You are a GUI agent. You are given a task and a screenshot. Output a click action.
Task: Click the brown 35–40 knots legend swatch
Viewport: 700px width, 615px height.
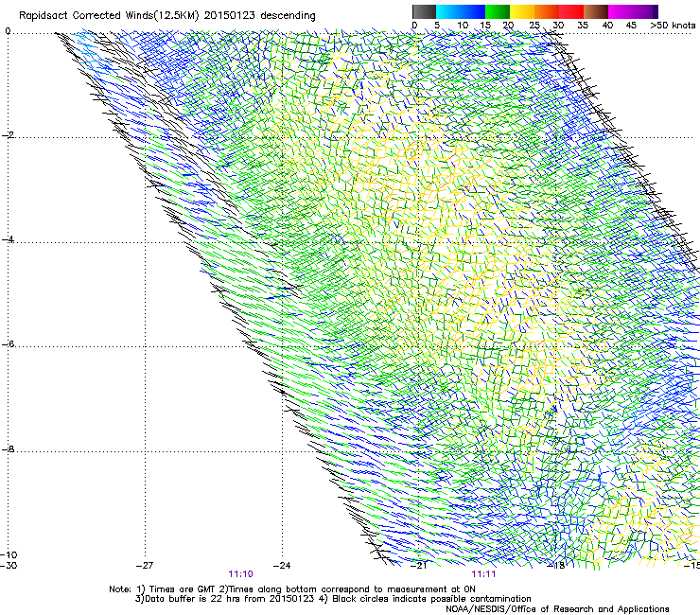(596, 11)
